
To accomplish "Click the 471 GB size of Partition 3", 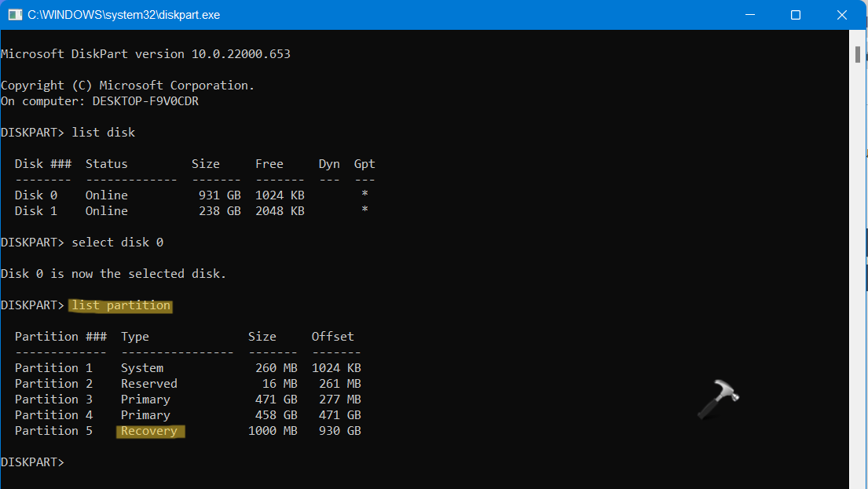I will 277,400.
